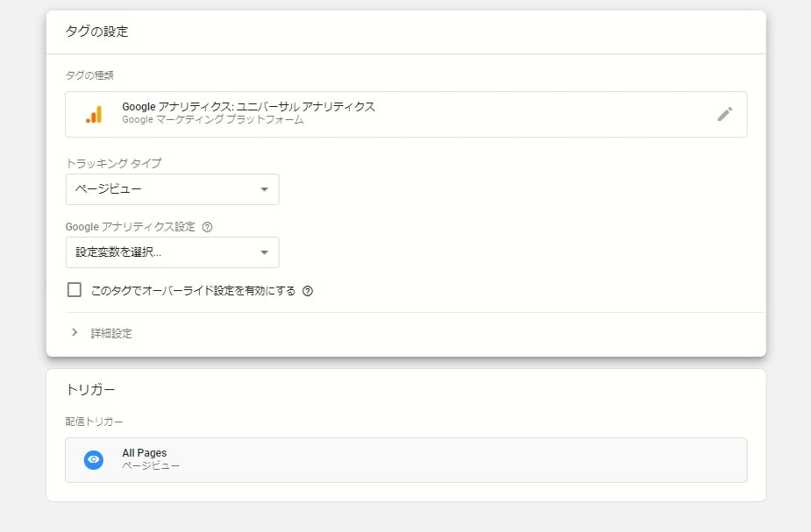Image resolution: width=811 pixels, height=532 pixels.
Task: Click the タグの設定 heading
Action: pyautogui.click(x=96, y=32)
